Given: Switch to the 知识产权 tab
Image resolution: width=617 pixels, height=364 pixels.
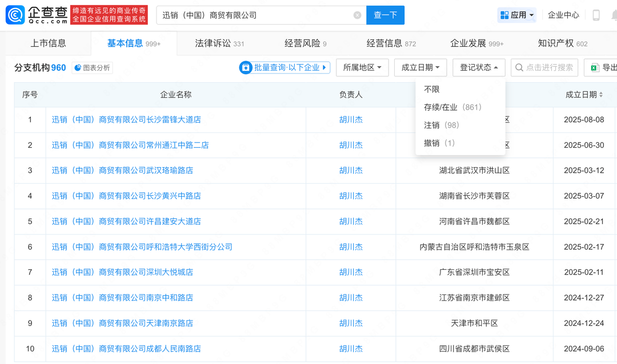Looking at the screenshot, I should [x=562, y=43].
